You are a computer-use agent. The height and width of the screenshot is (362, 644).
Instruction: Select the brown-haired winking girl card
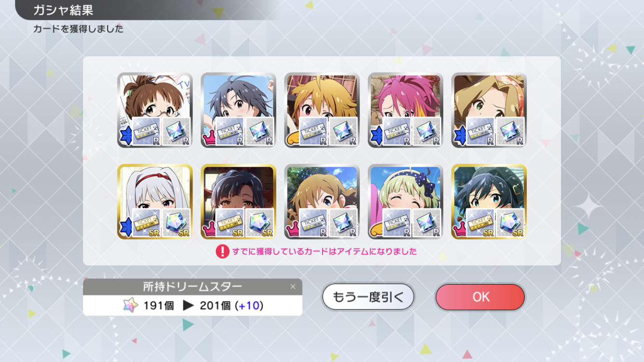coord(322,201)
